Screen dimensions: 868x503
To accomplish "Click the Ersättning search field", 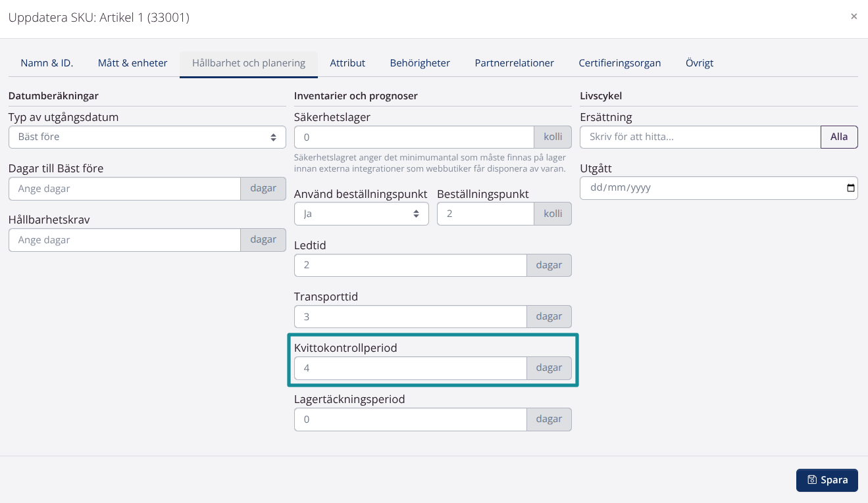I will click(700, 137).
